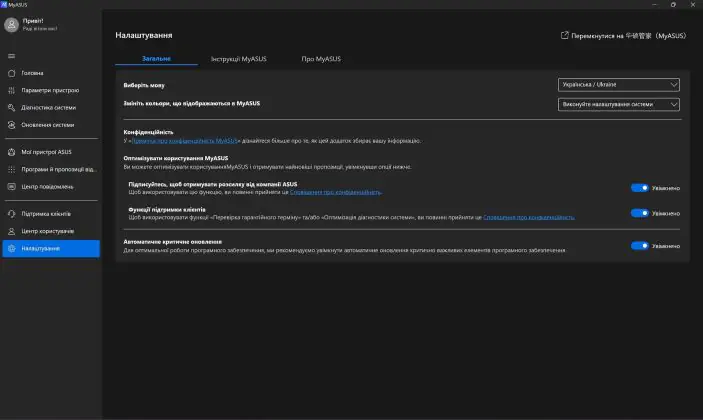Restore down the MyASUS window

pyautogui.click(x=673, y=4)
